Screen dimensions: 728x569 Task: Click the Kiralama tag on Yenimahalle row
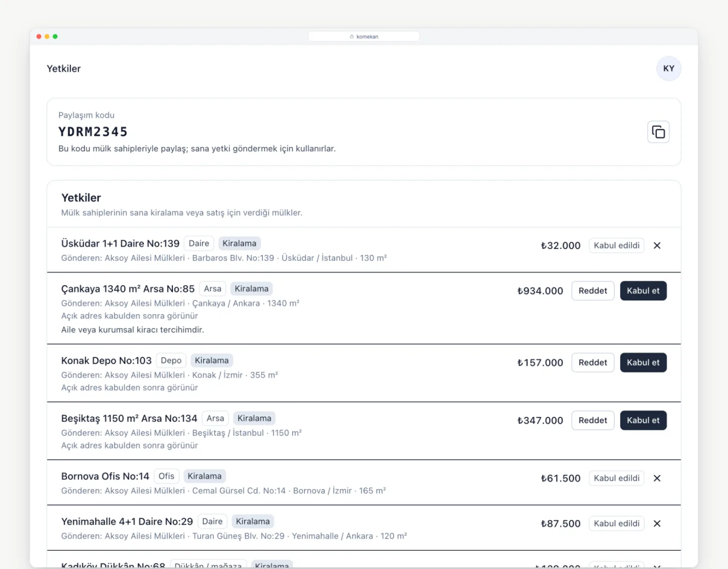point(253,521)
